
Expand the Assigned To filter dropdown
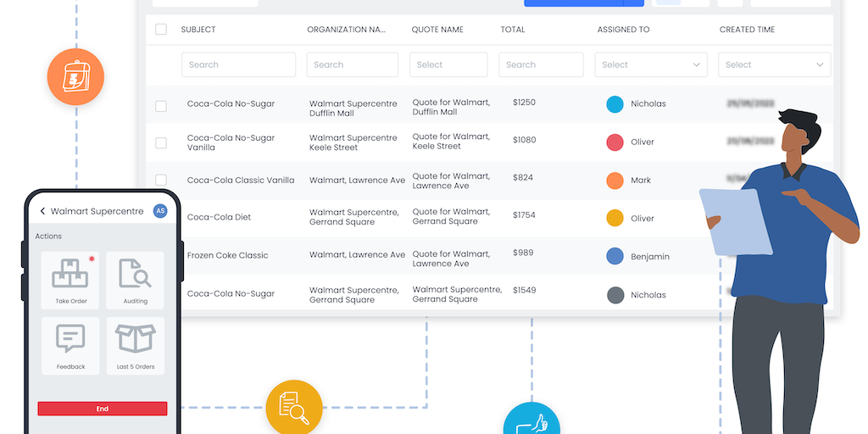pos(651,64)
